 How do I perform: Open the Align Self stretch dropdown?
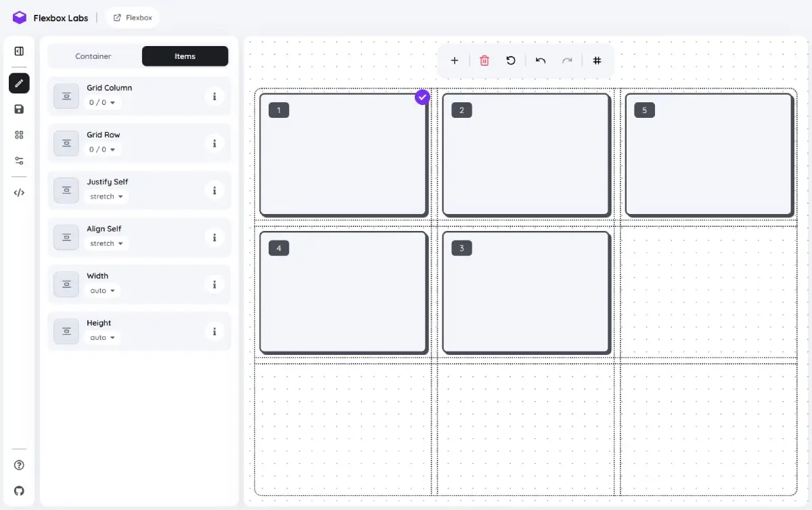point(106,243)
